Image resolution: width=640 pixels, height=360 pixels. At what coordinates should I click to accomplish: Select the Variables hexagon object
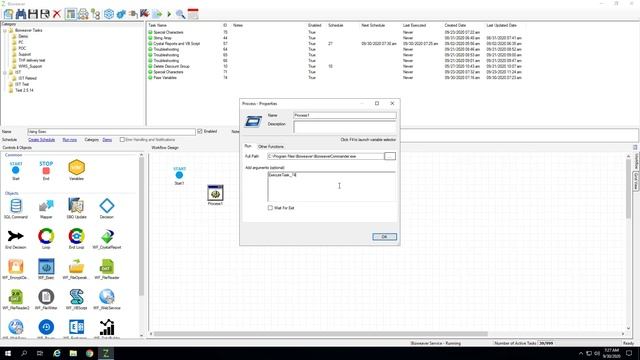click(x=76, y=170)
